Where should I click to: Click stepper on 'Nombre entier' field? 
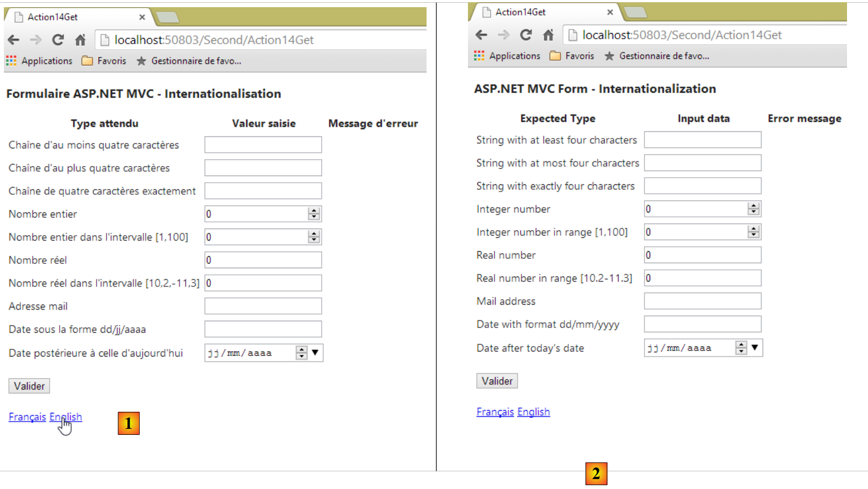click(x=314, y=214)
